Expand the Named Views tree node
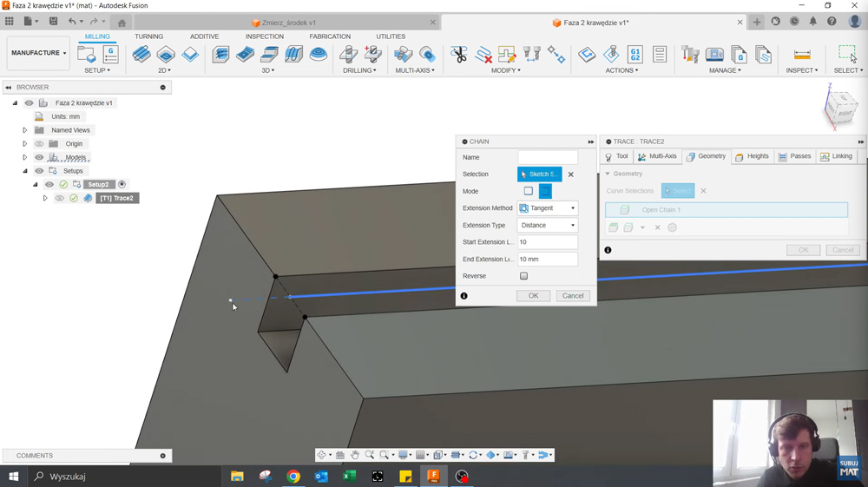Viewport: 868px width, 487px height. [25, 130]
